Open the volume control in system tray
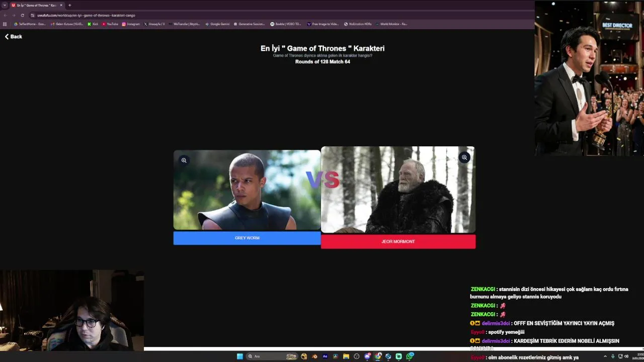The image size is (644, 362). click(626, 356)
